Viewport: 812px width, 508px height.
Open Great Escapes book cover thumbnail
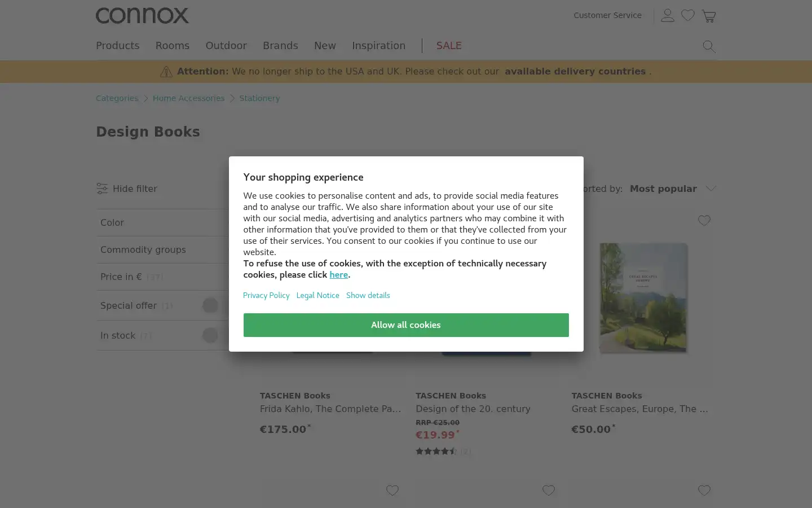tap(643, 297)
